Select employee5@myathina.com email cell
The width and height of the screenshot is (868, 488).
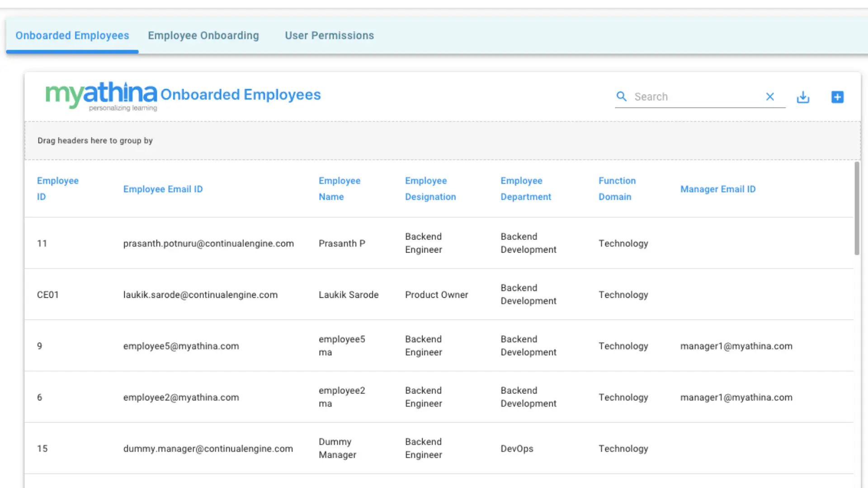coord(181,346)
